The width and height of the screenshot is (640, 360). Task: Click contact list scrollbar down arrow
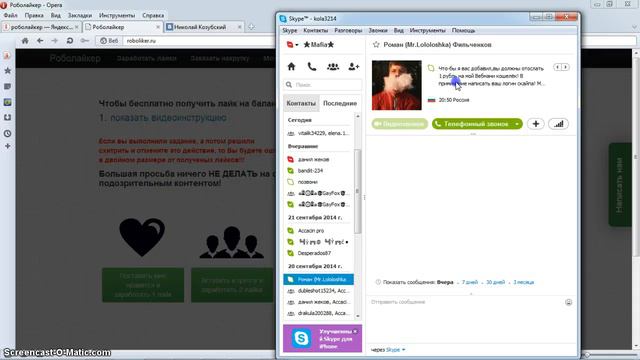pyautogui.click(x=358, y=316)
